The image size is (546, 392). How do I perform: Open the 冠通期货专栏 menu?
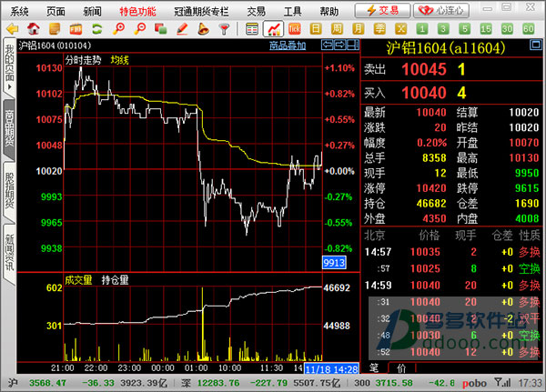pyautogui.click(x=201, y=12)
